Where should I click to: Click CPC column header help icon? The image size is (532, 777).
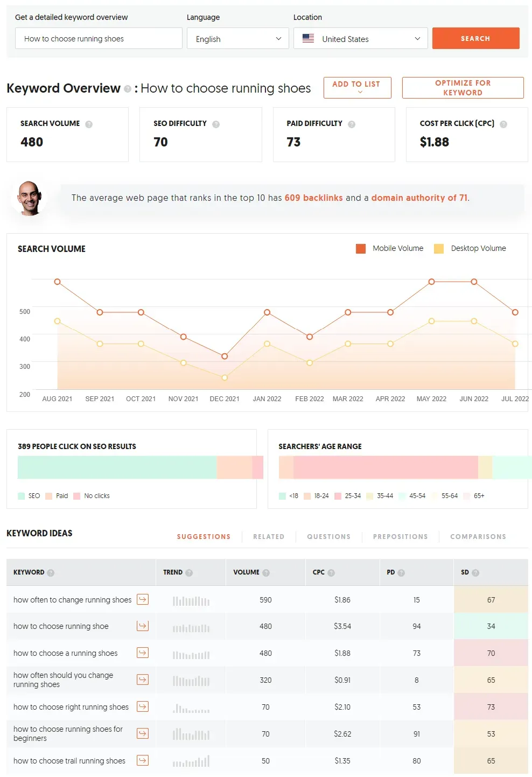click(331, 573)
